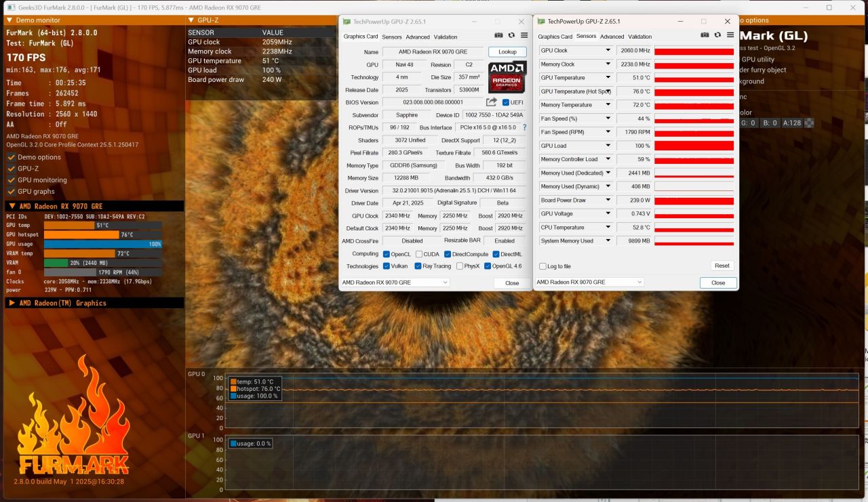
Task: Toggle the Ray Tracing checkbox
Action: (x=418, y=266)
